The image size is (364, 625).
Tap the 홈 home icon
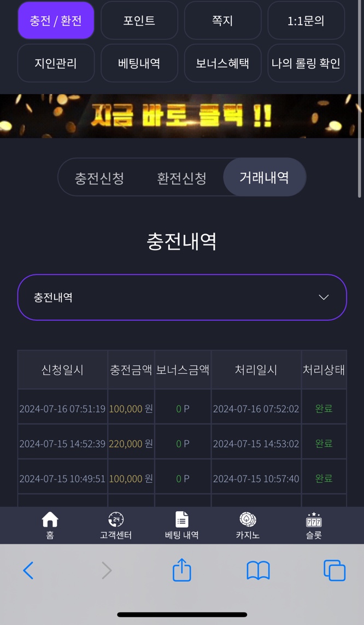50,519
